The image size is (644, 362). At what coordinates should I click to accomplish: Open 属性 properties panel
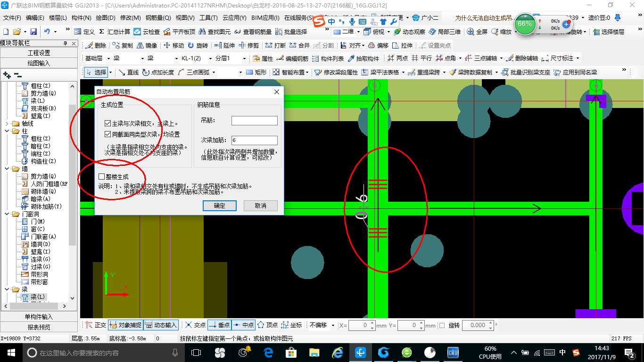pos(263,58)
